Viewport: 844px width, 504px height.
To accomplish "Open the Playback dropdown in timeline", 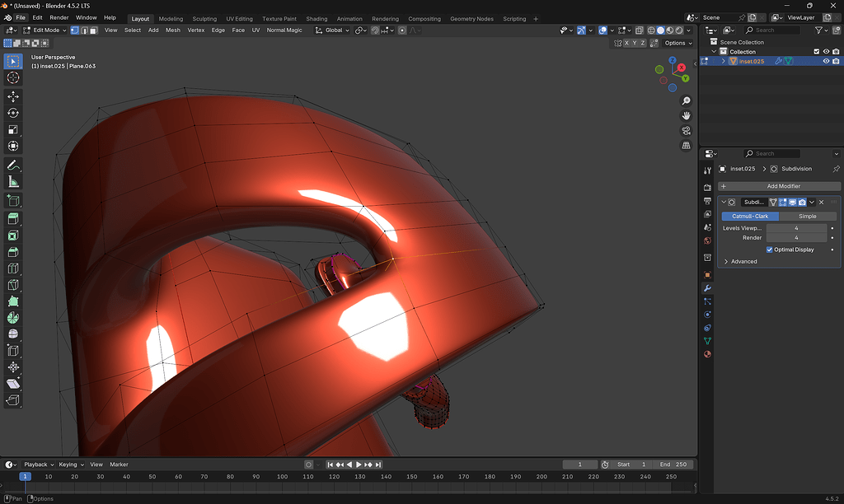I will pos(39,464).
